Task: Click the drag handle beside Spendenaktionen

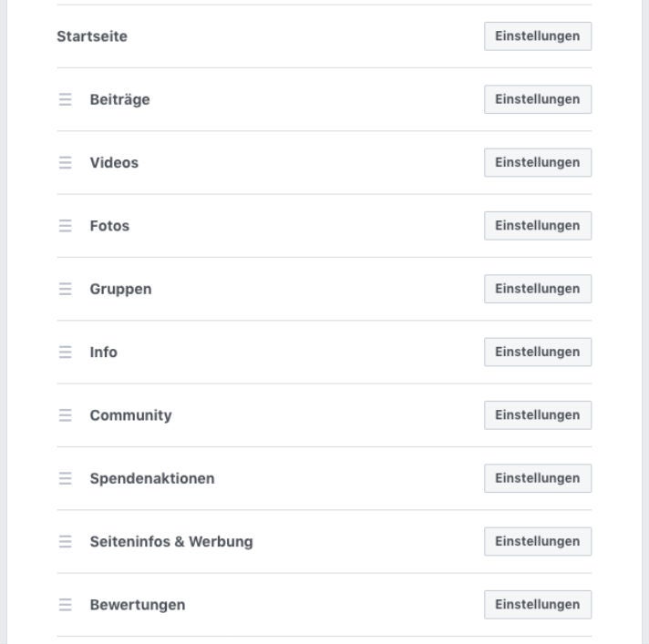Action: 66,478
